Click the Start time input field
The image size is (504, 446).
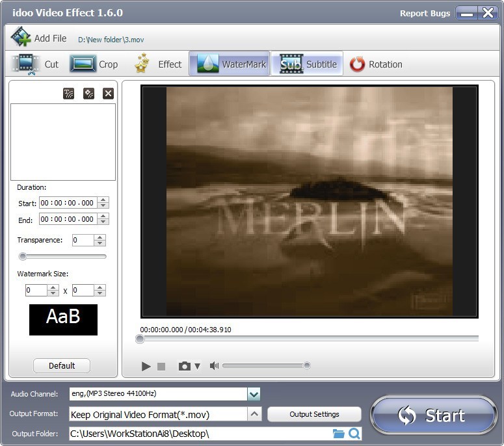pyautogui.click(x=68, y=203)
